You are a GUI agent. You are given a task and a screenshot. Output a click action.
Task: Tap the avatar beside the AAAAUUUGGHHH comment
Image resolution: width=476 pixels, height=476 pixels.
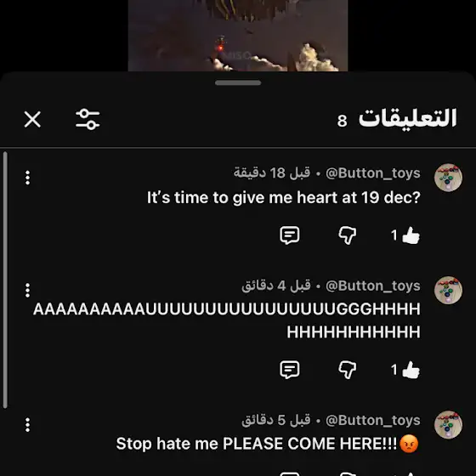tap(448, 290)
